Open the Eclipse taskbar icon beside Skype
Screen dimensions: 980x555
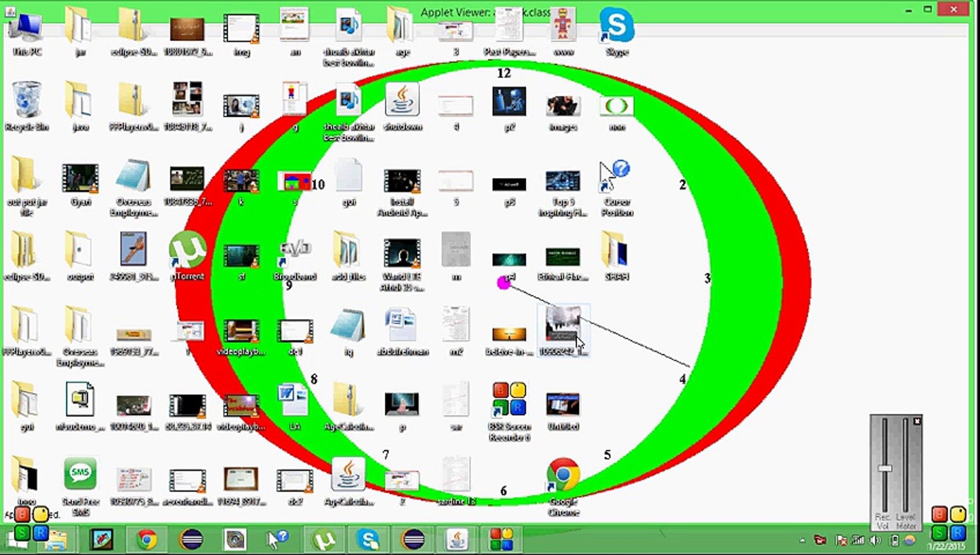point(413,540)
